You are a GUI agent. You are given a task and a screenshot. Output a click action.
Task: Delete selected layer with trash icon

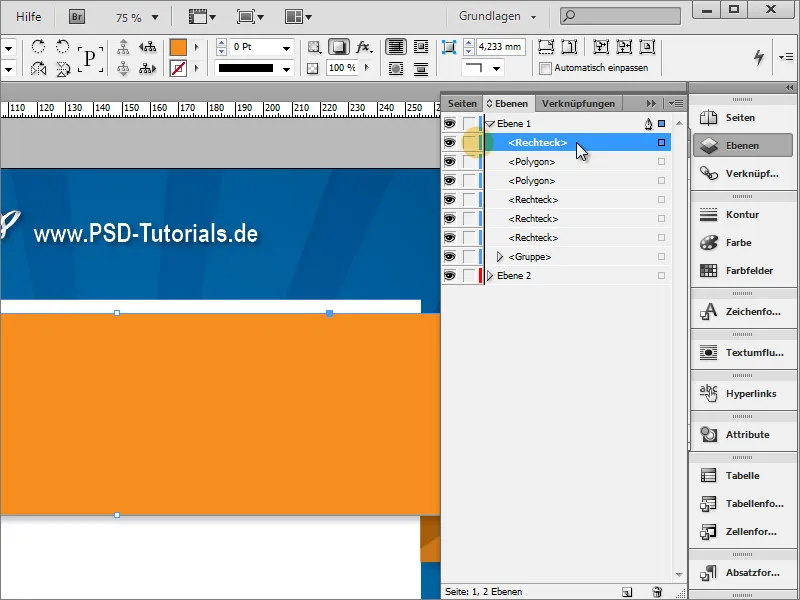click(657, 592)
